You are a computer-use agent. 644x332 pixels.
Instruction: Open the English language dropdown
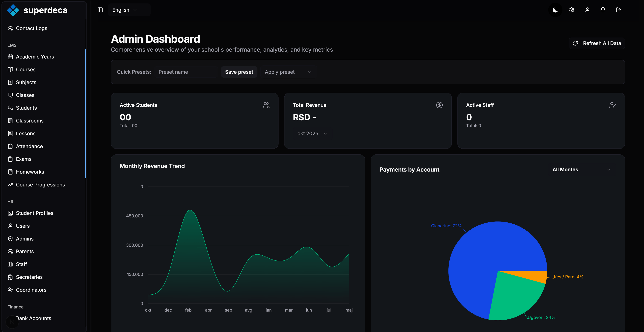124,10
